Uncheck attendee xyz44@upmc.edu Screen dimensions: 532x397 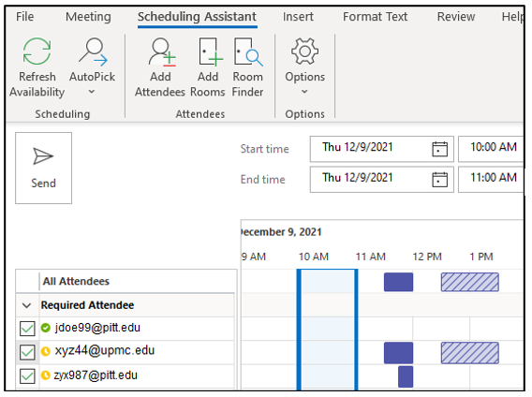click(x=27, y=352)
